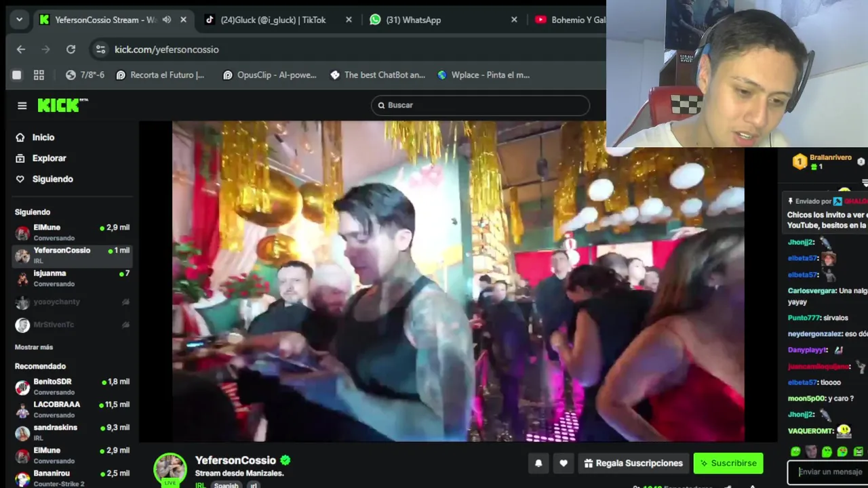
Task: Open The best ChatBot bookmark
Action: point(378,75)
